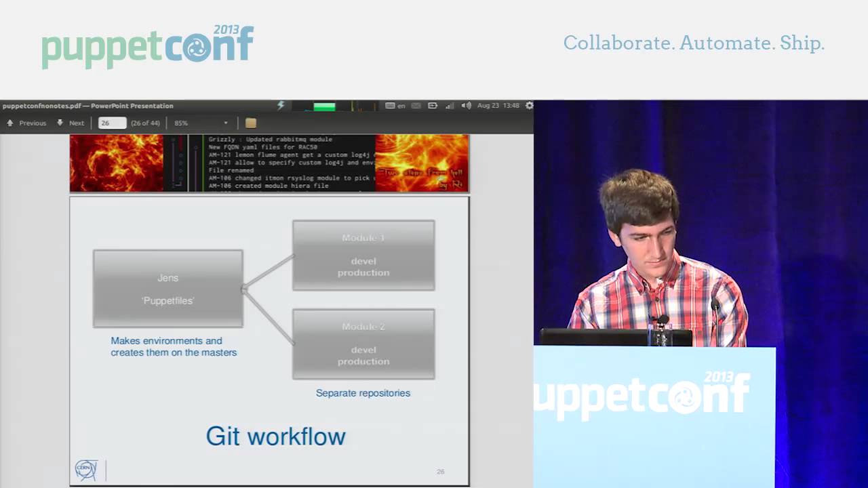Click the page number field showing 26
Screen dimensions: 868x488
113,123
